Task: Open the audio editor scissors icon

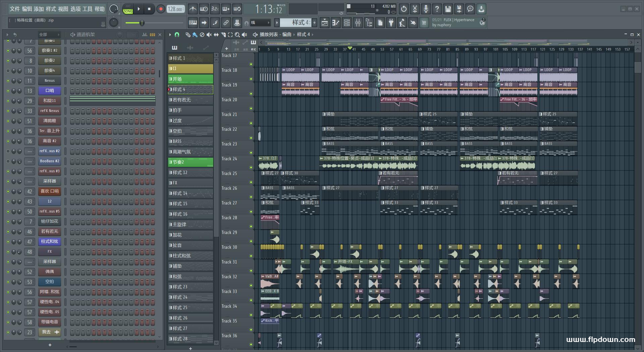Action: (415, 9)
